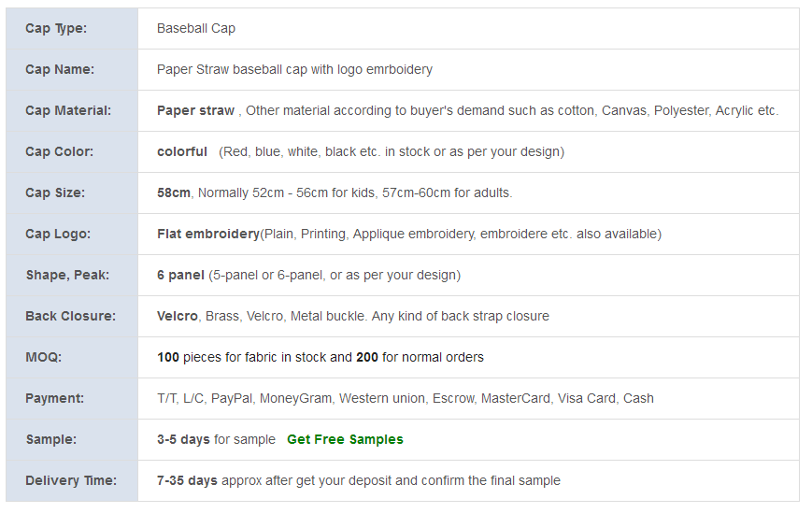The width and height of the screenshot is (812, 513).
Task: Select the Cap Type label cell
Action: 72,28
